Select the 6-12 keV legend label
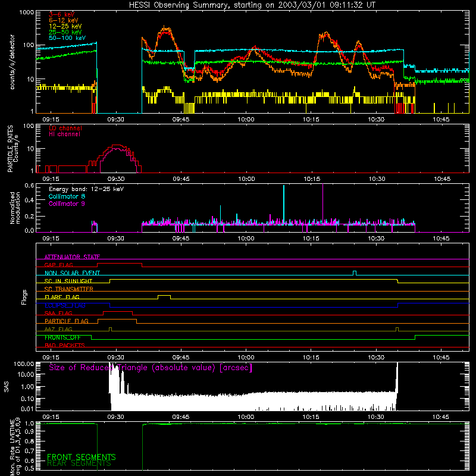Image resolution: width=476 pixels, height=476 pixels. pos(64,20)
